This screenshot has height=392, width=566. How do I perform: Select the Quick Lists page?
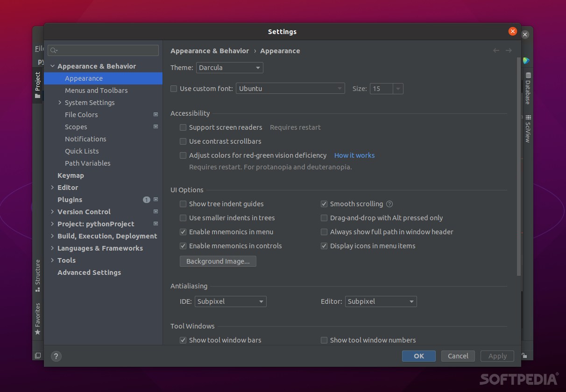[82, 151]
